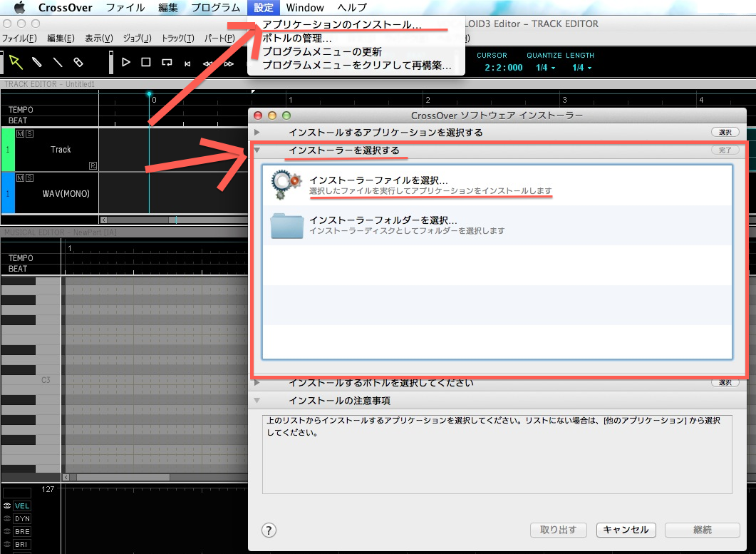The height and width of the screenshot is (554, 756).
Task: Select the line tool
Action: tap(58, 62)
